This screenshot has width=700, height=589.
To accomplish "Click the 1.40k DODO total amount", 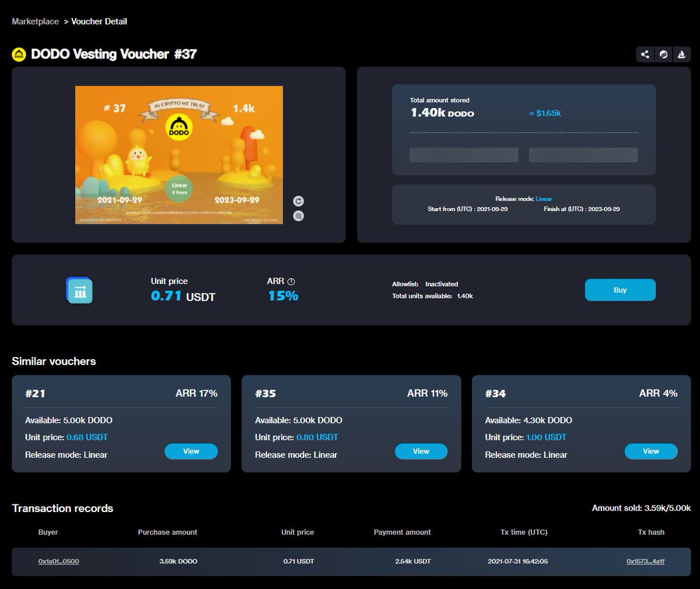I will click(x=442, y=113).
